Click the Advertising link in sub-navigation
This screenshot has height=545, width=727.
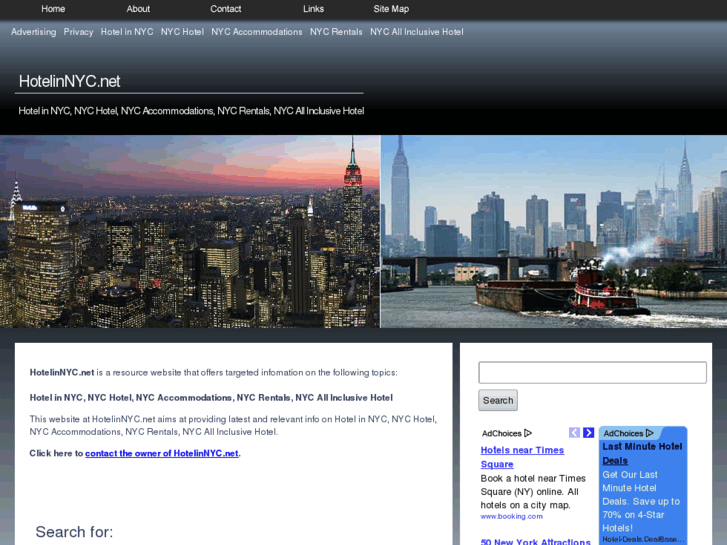pyautogui.click(x=33, y=32)
